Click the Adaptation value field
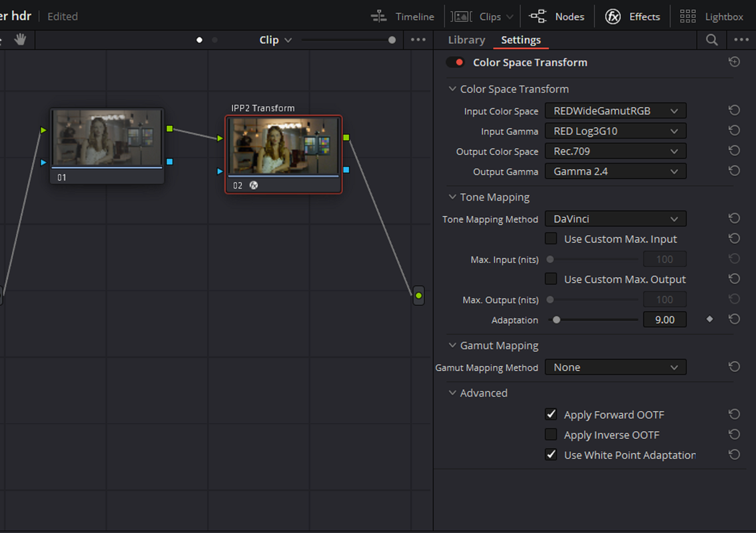The width and height of the screenshot is (756, 533). click(664, 320)
